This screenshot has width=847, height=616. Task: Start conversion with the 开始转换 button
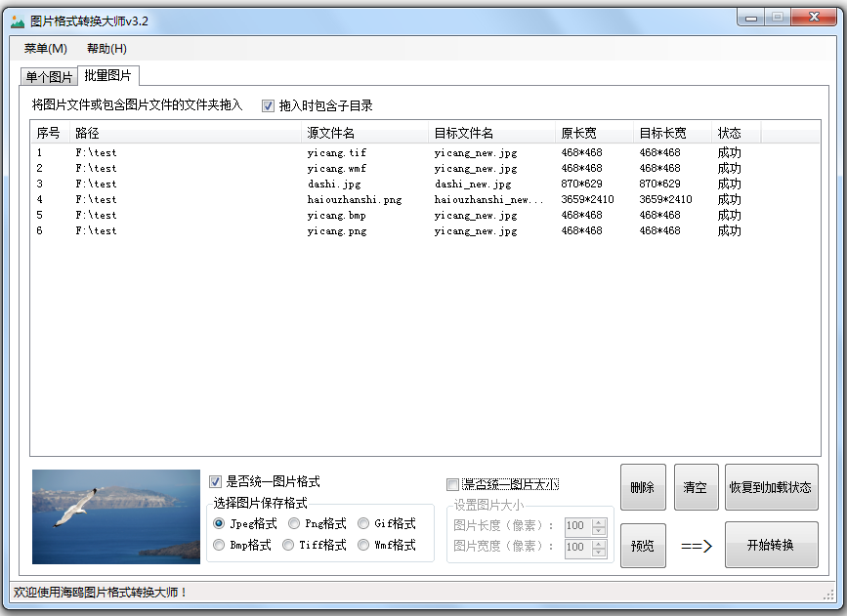point(771,544)
